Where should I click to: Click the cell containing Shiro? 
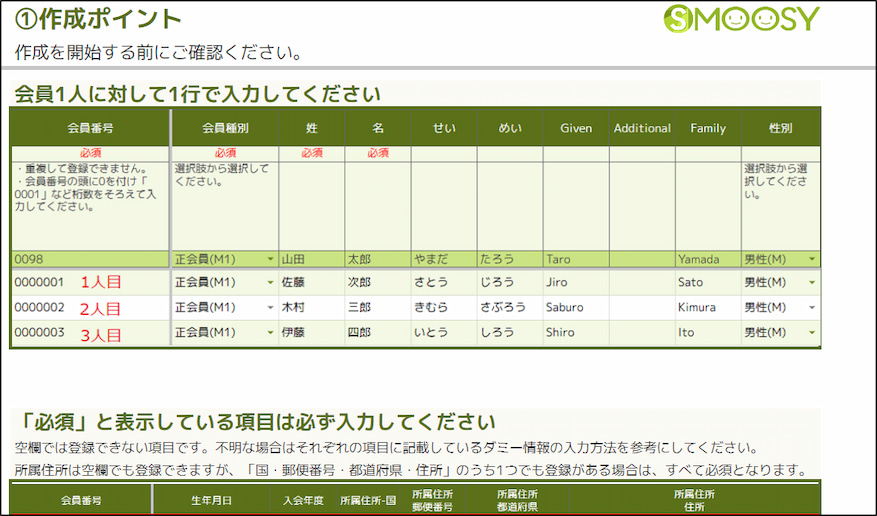tap(575, 333)
